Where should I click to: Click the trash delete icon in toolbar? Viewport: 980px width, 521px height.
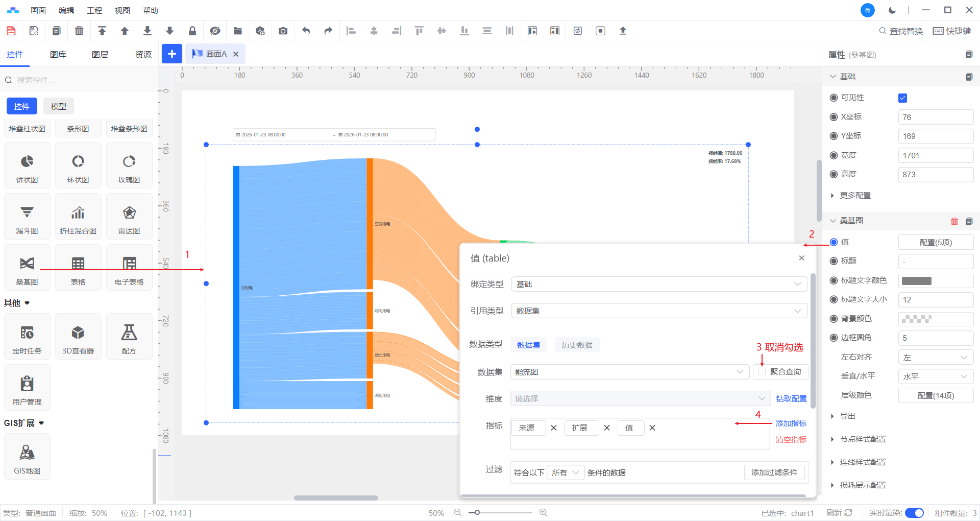[79, 31]
